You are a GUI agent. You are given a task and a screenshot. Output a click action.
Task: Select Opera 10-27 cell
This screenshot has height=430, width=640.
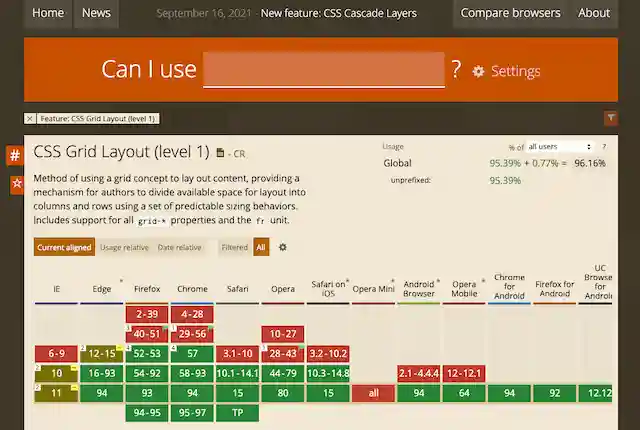[283, 334]
